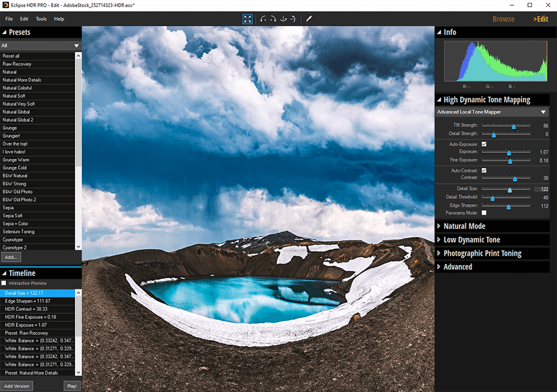
Task: Click the rotate counterclockwise icon
Action: [263, 19]
